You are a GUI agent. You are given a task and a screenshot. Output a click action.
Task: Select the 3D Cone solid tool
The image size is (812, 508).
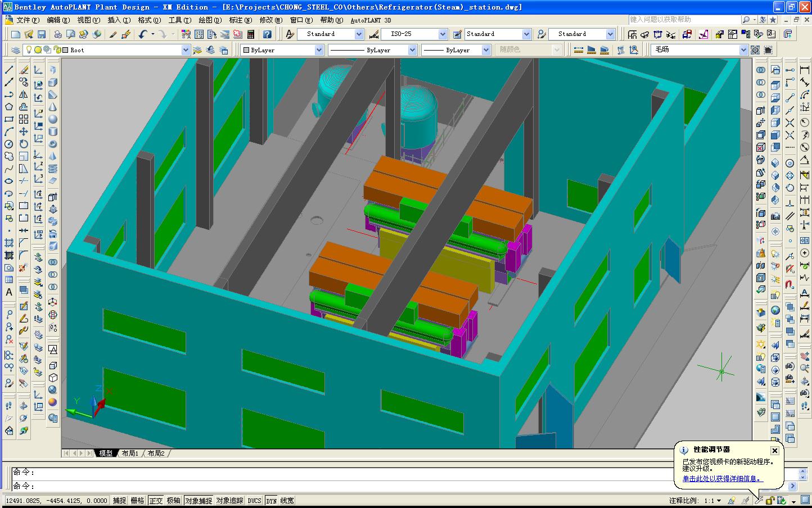click(x=53, y=107)
